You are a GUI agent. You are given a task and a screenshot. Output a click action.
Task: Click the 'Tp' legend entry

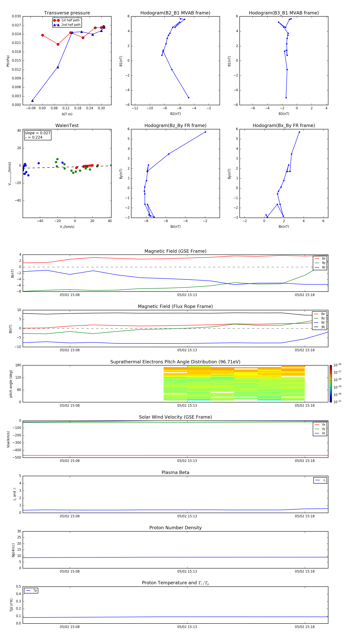31,591
